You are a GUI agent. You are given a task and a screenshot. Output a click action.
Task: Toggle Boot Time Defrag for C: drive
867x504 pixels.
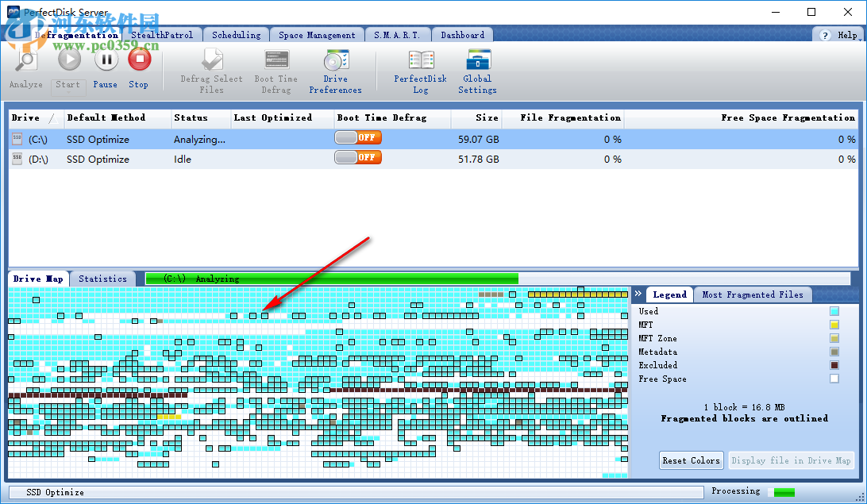click(358, 137)
